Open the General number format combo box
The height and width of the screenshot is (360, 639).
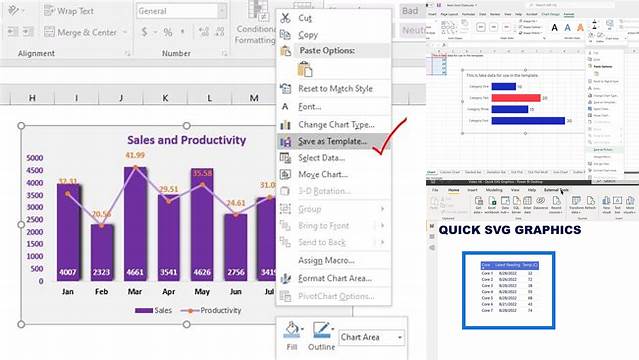tap(181, 11)
